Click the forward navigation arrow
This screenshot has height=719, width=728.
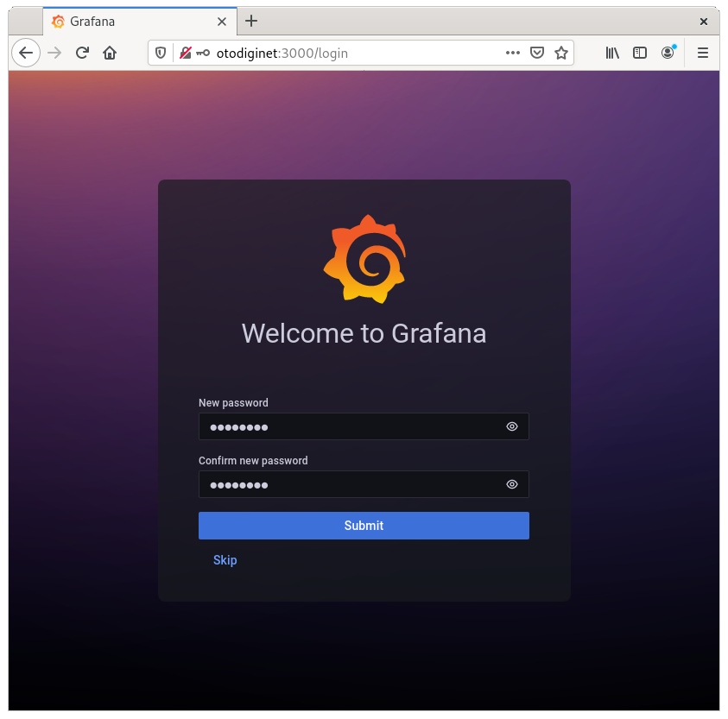[54, 53]
